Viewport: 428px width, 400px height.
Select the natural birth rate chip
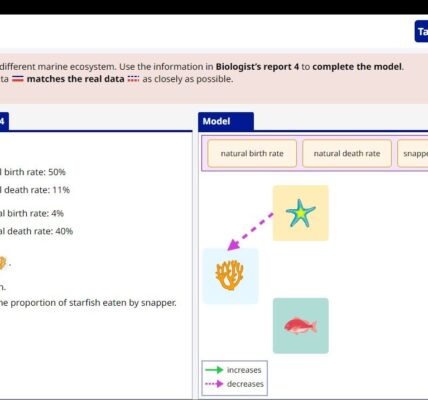coord(252,153)
